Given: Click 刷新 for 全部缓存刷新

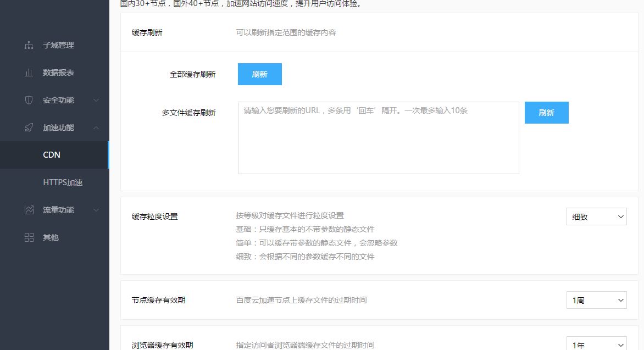Looking at the screenshot, I should pyautogui.click(x=259, y=74).
